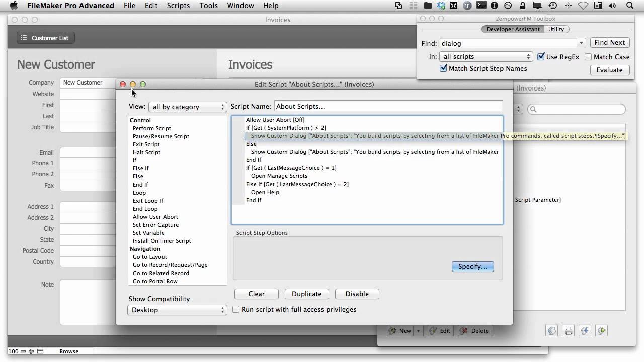The height and width of the screenshot is (362, 644).
Task: Open the View 'all by category' dropdown
Action: pos(188,107)
